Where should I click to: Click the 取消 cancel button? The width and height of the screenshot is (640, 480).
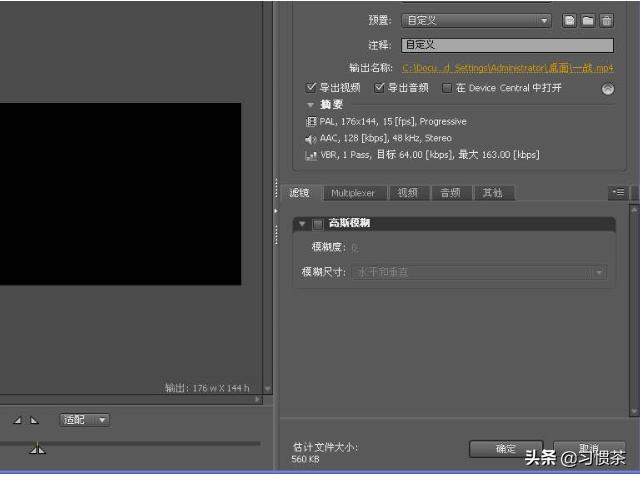pos(589,449)
